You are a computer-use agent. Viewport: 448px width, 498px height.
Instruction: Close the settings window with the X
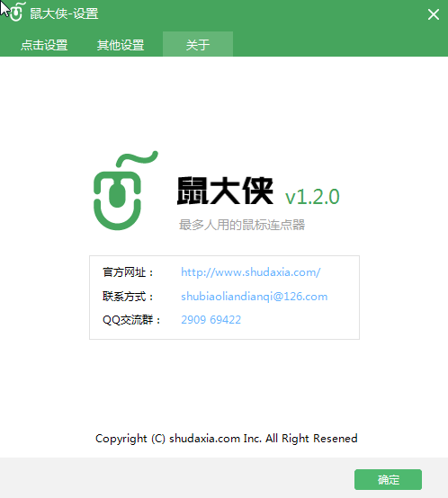[434, 14]
